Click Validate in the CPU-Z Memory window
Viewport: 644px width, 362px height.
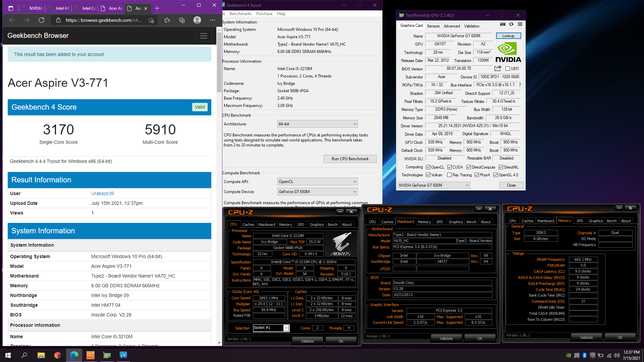586,338
